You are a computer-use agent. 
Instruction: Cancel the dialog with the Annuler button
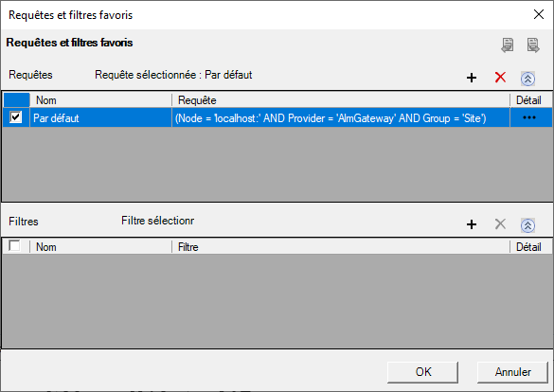[x=512, y=372]
